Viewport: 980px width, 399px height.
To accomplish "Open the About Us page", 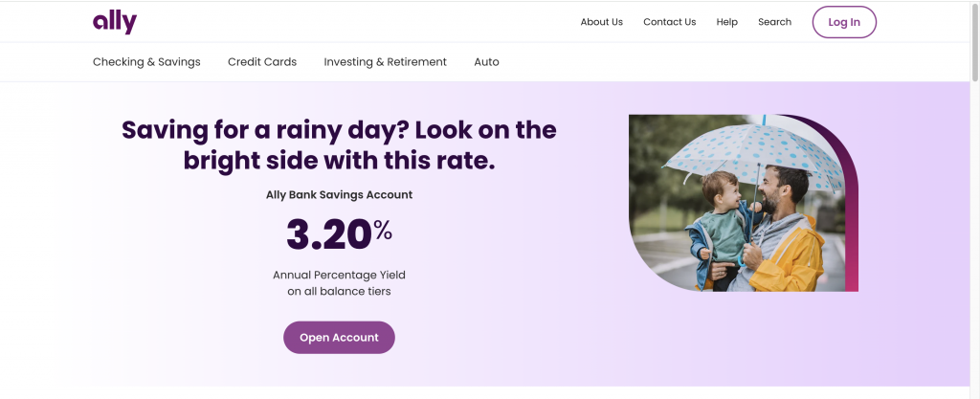I will pyautogui.click(x=601, y=22).
